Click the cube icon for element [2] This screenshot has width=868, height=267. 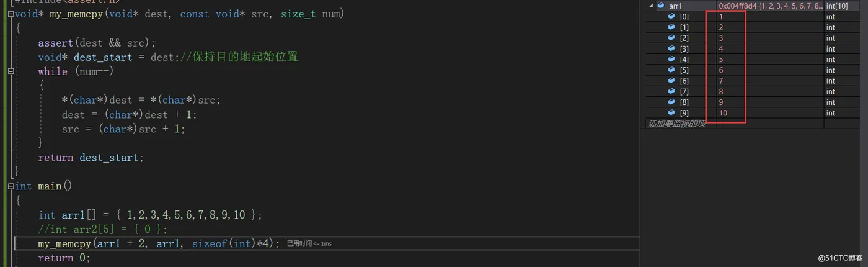pos(671,38)
